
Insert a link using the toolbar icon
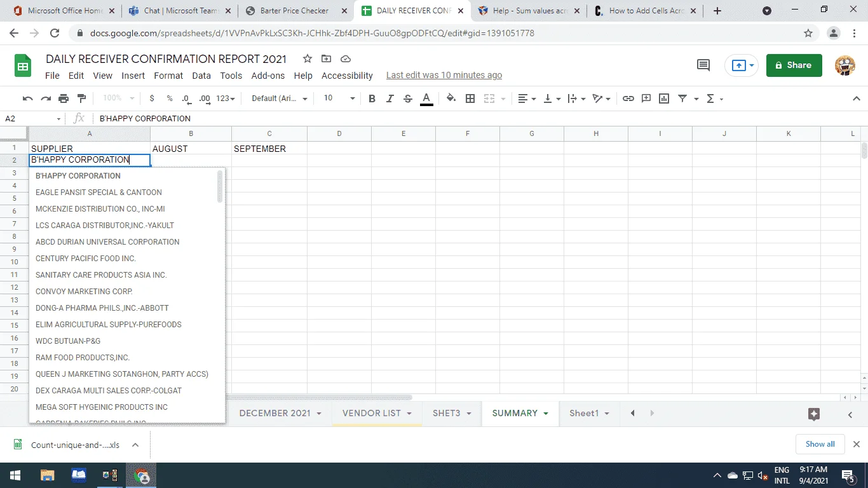point(628,98)
